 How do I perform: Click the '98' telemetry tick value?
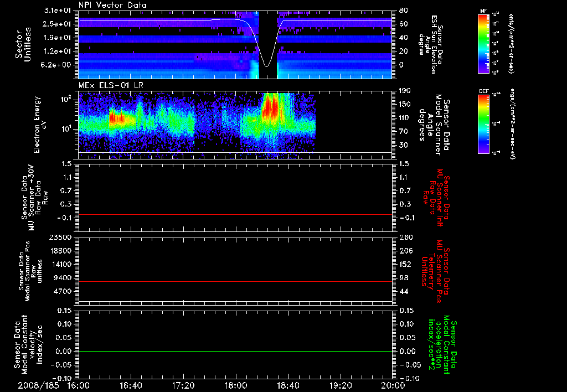(404, 278)
